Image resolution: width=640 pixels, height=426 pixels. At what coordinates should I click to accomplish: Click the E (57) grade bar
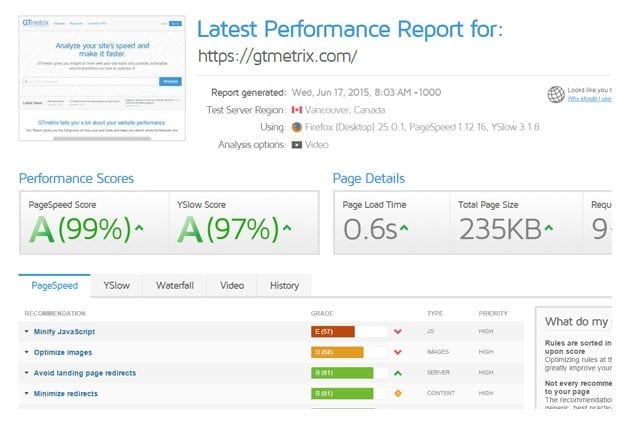click(x=333, y=332)
